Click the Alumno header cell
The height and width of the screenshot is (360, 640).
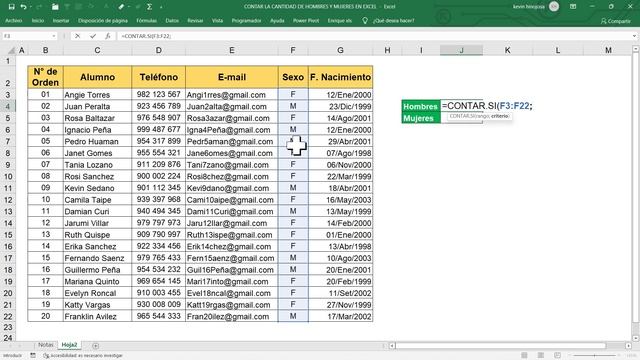[x=98, y=77]
